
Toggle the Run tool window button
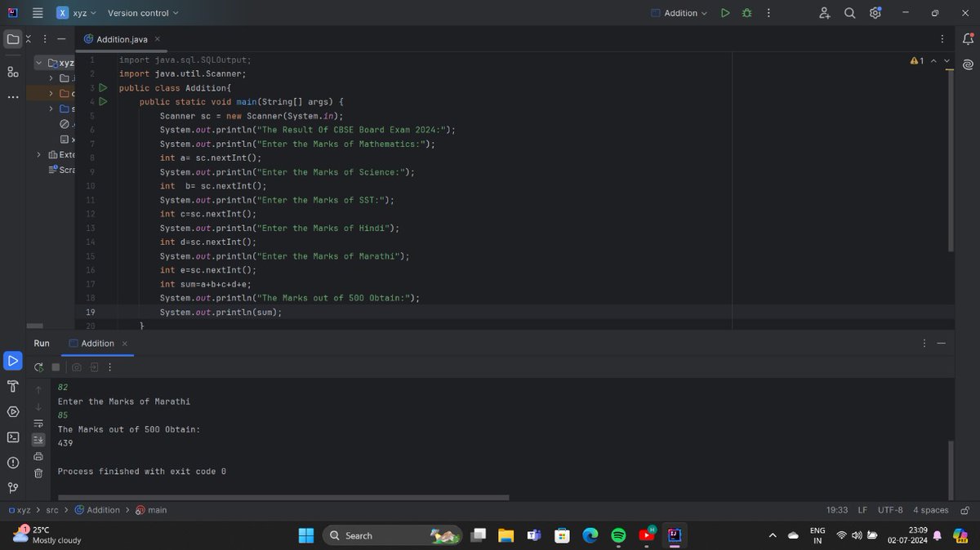click(x=12, y=360)
